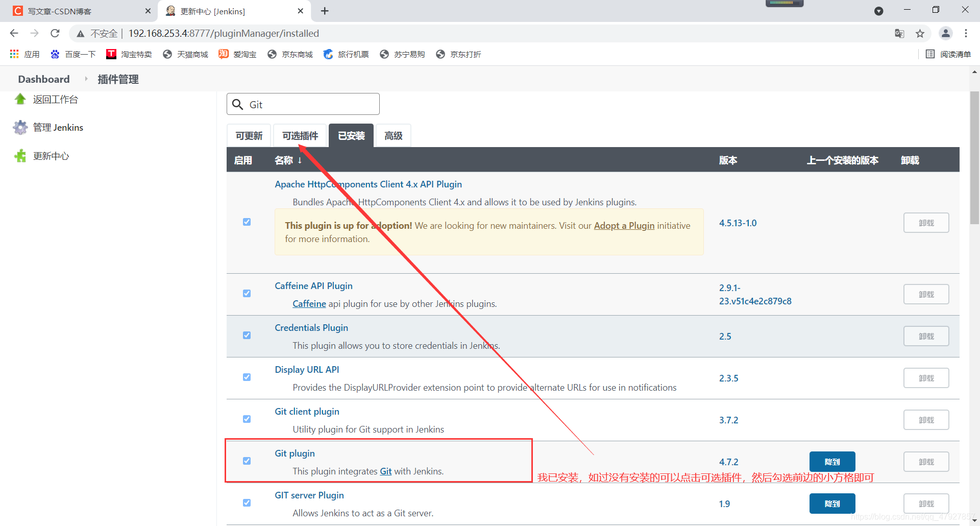Click the 插件管理 breadcrumb
Screen dimensions: 980x526
(x=118, y=79)
